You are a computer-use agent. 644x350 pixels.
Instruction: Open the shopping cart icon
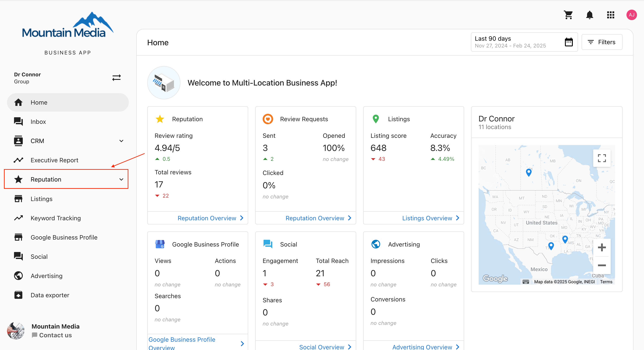pyautogui.click(x=568, y=15)
